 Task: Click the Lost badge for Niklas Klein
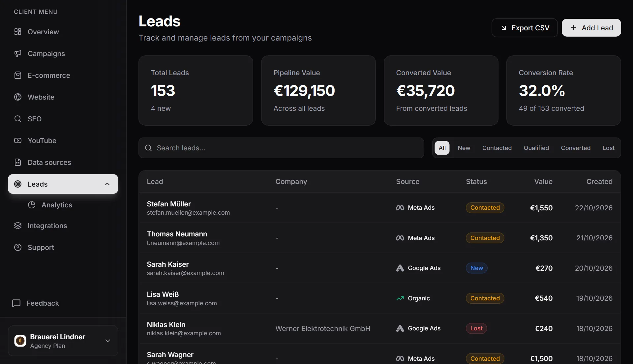[x=476, y=328]
